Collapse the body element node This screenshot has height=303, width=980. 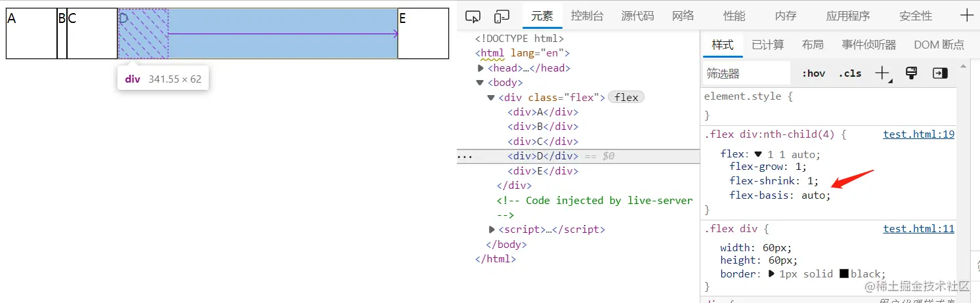481,83
